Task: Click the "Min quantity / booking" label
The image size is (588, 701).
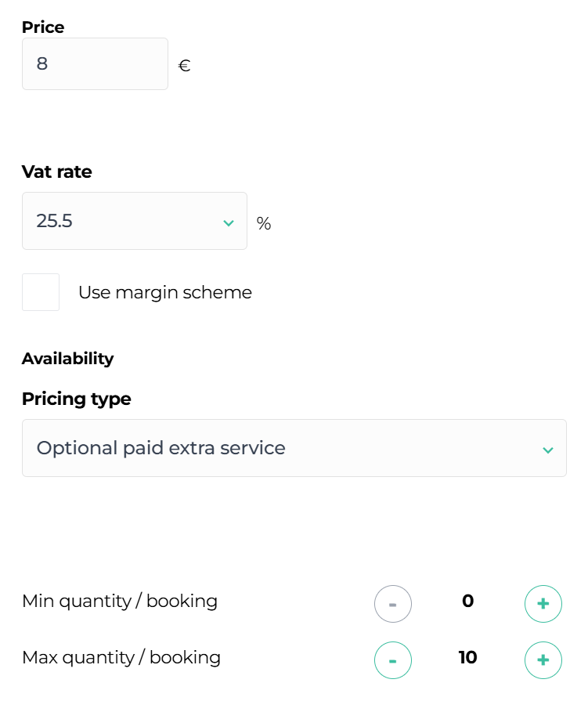Action: tap(120, 602)
